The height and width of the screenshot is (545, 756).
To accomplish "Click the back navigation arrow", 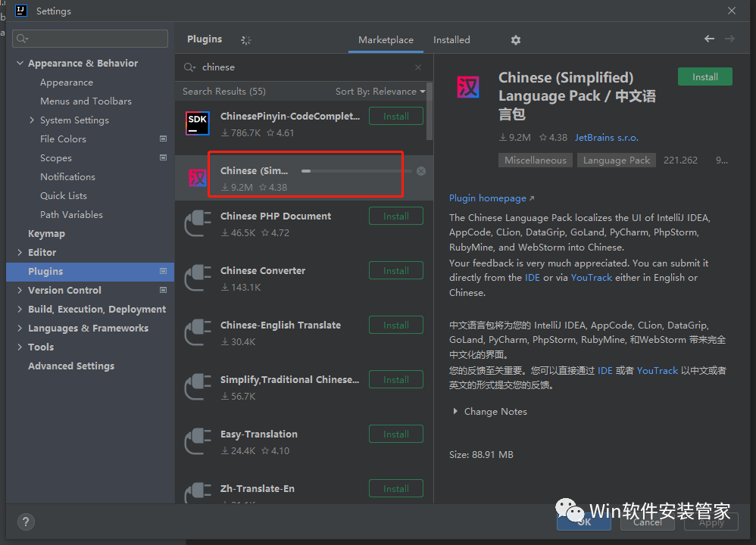I will [x=709, y=39].
